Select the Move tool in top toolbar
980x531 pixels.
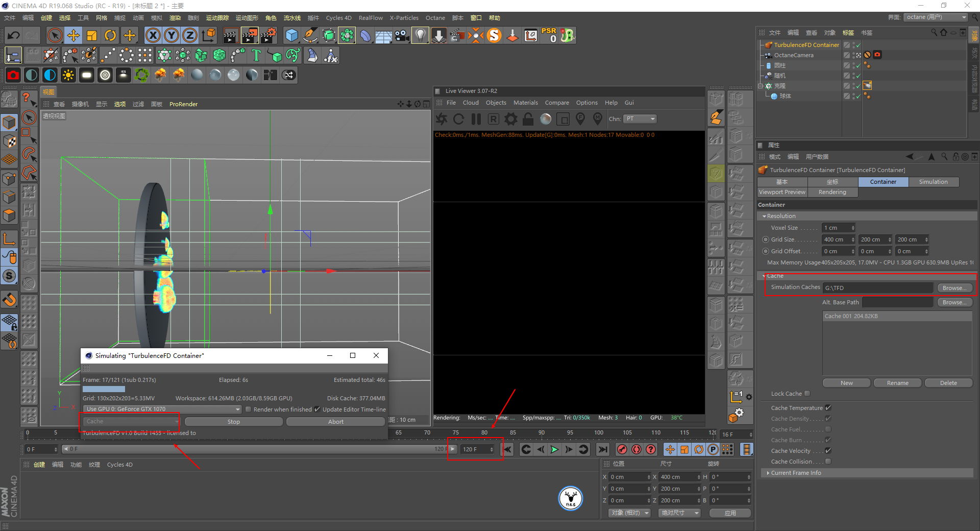tap(73, 35)
